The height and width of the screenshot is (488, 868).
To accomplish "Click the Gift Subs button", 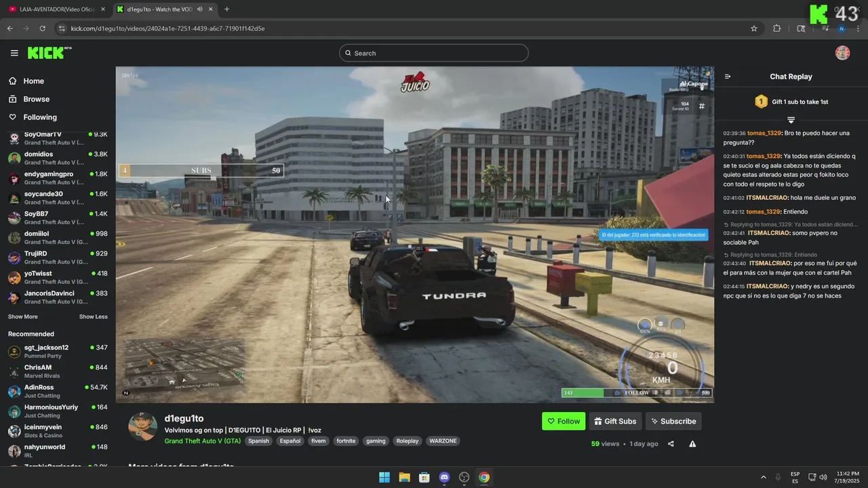I will 615,421.
